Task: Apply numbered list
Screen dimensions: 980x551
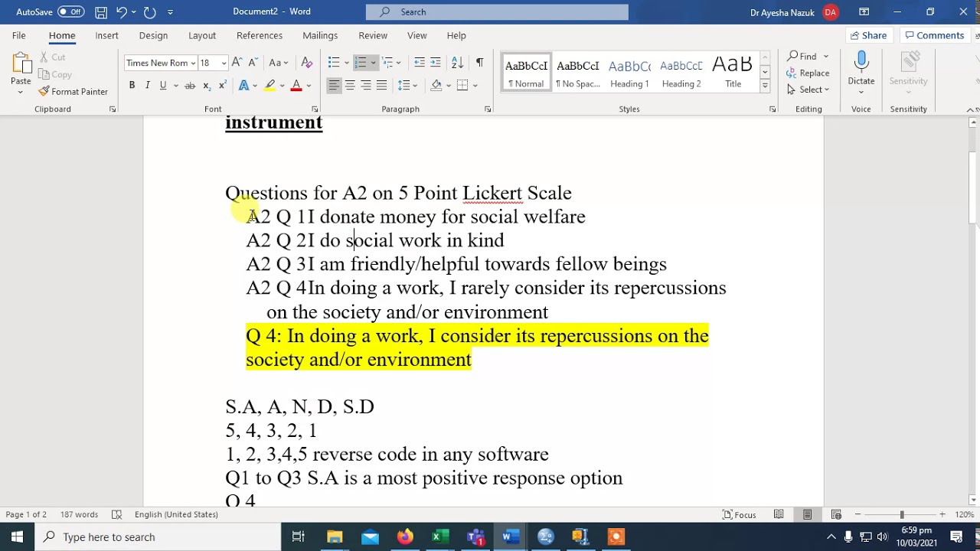Action: pyautogui.click(x=361, y=63)
